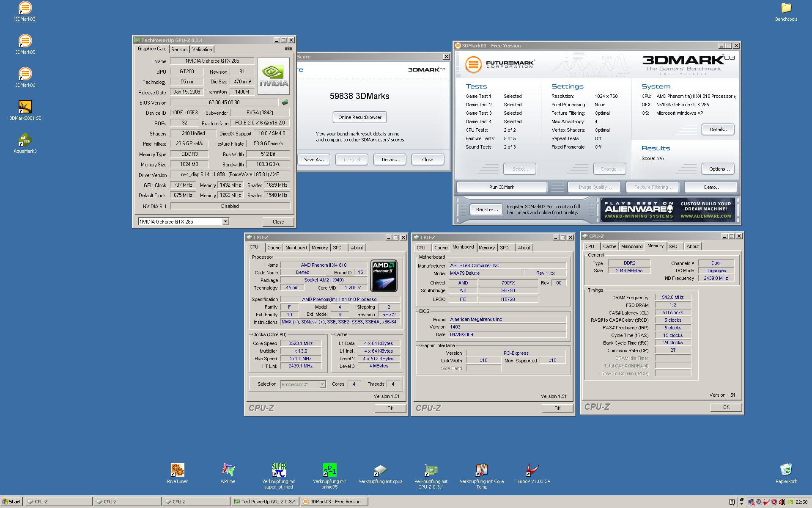
Task: Click Details under System in 3DMark03
Action: point(719,130)
